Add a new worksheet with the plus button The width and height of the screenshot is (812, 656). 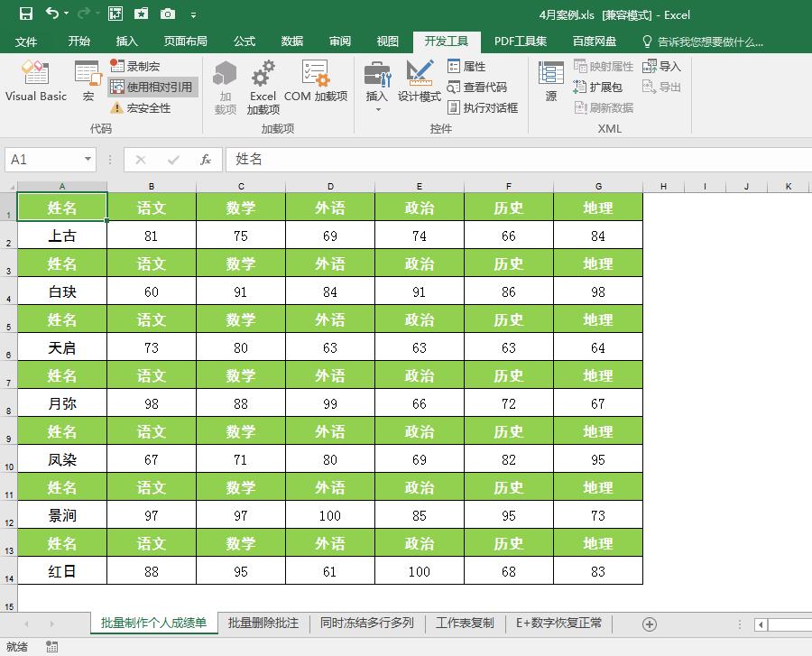coord(650,623)
